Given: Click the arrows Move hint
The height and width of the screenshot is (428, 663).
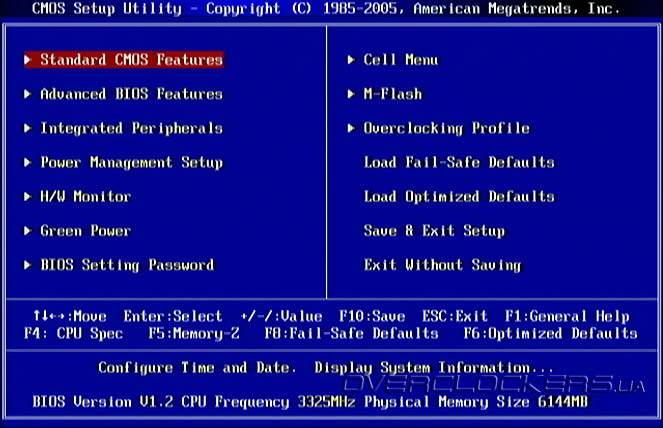Looking at the screenshot, I should coord(70,316).
